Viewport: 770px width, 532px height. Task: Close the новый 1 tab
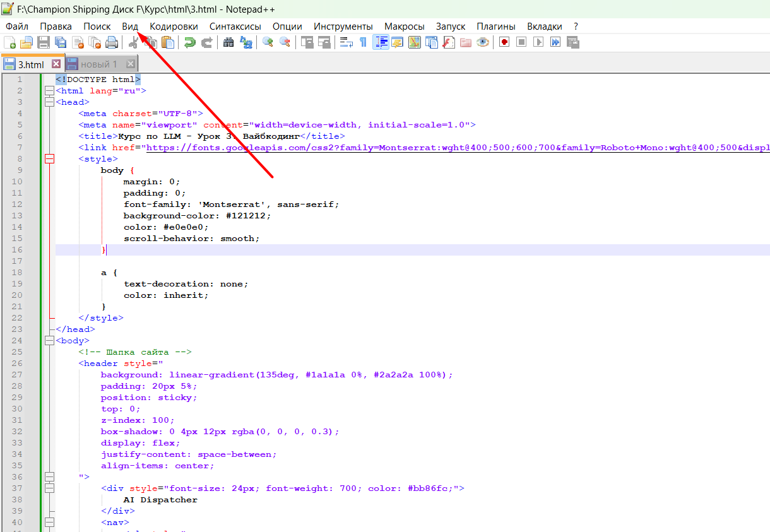pyautogui.click(x=131, y=64)
